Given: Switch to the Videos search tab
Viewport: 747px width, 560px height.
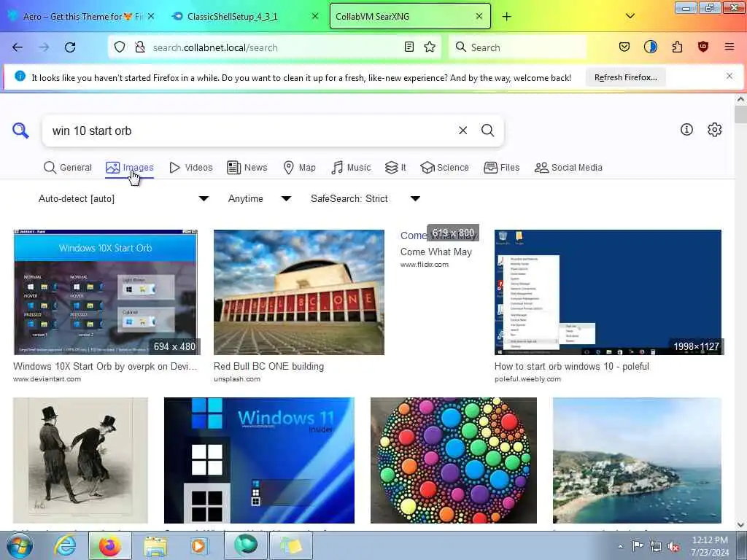Looking at the screenshot, I should (191, 168).
